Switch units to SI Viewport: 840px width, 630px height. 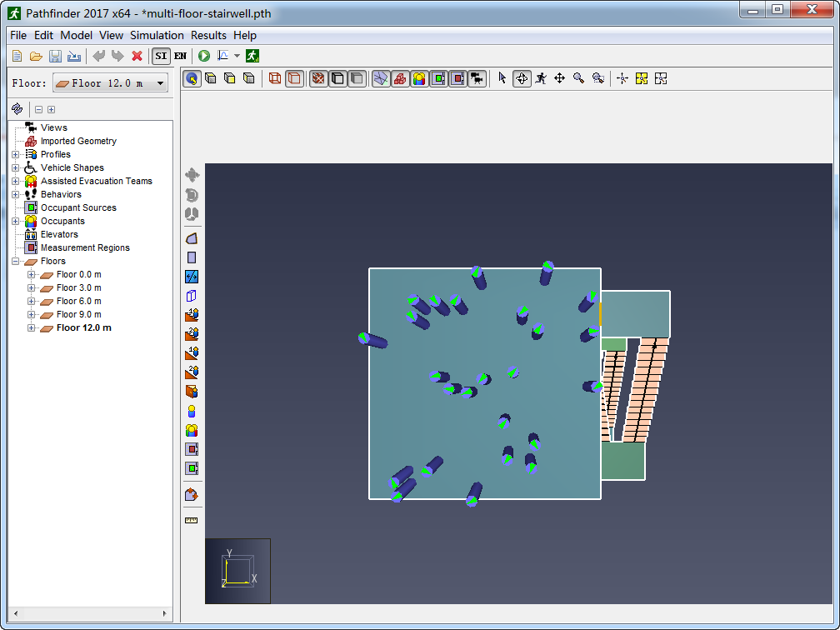pyautogui.click(x=162, y=56)
